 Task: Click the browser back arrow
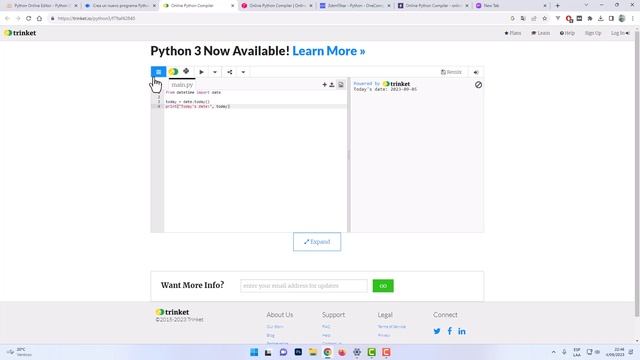pos(7,18)
